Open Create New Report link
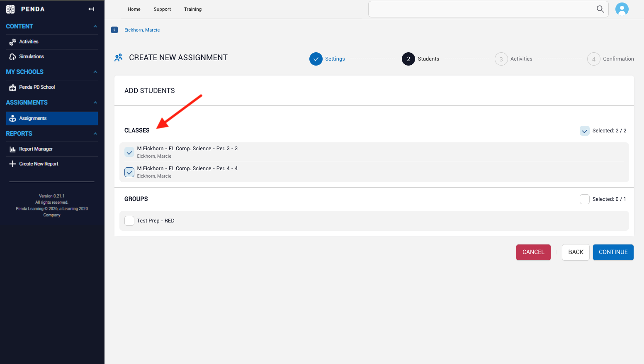Screen dimensions: 644x364 point(39,164)
